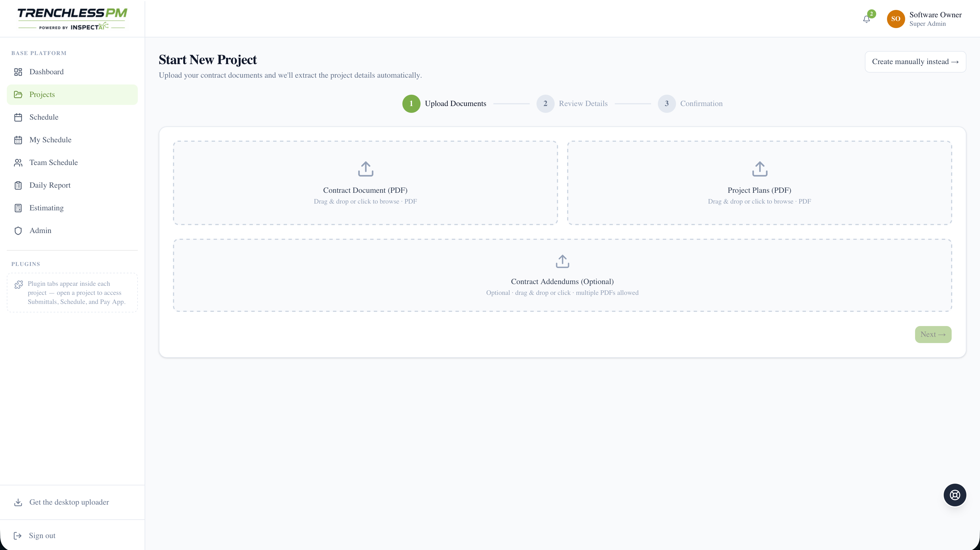Open the help lifebuoy floating button

(x=954, y=494)
